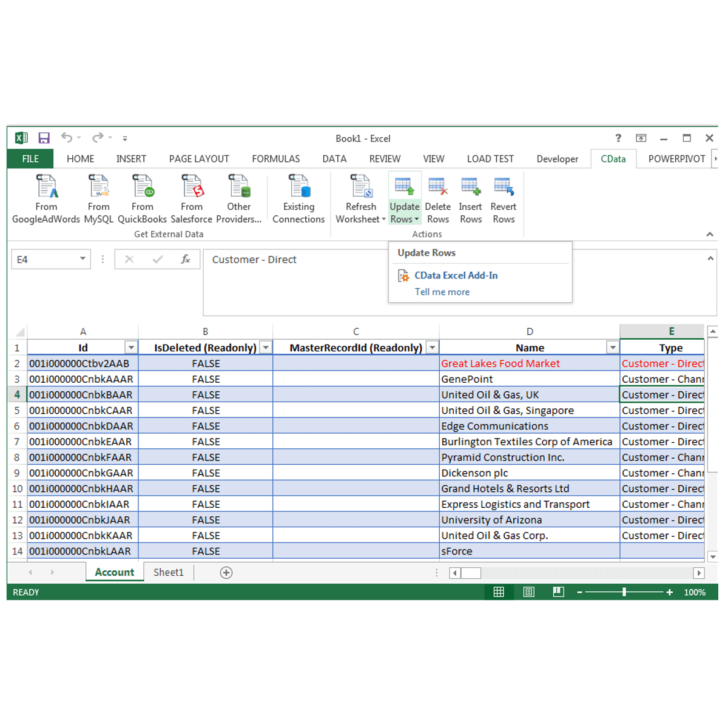Cancel formula bar entry X
The width and height of the screenshot is (728, 728).
(x=129, y=259)
